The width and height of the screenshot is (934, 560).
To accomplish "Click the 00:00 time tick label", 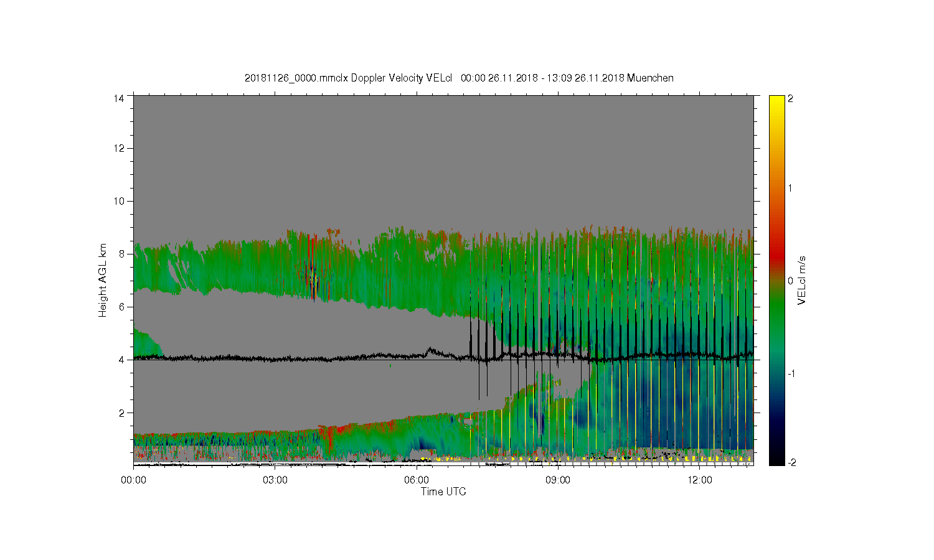I will (133, 480).
